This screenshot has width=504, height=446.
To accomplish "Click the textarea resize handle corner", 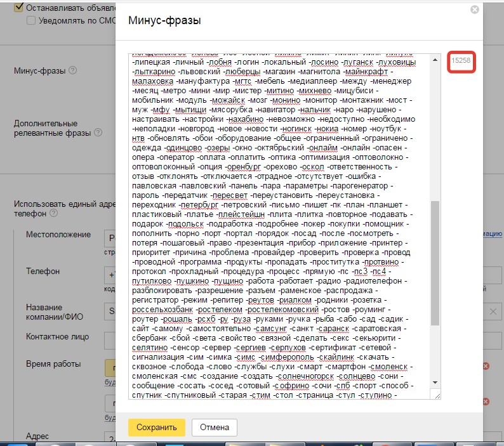I will (x=437, y=396).
